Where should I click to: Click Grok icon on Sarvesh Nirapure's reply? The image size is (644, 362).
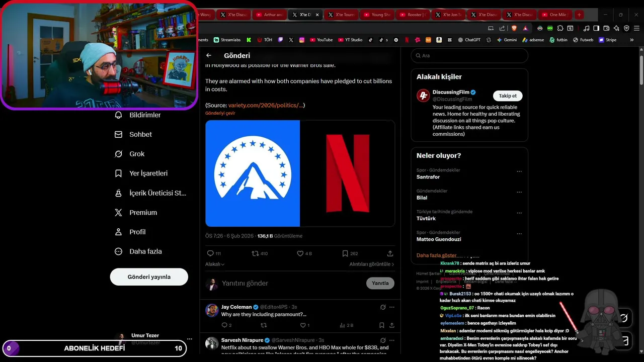click(383, 340)
